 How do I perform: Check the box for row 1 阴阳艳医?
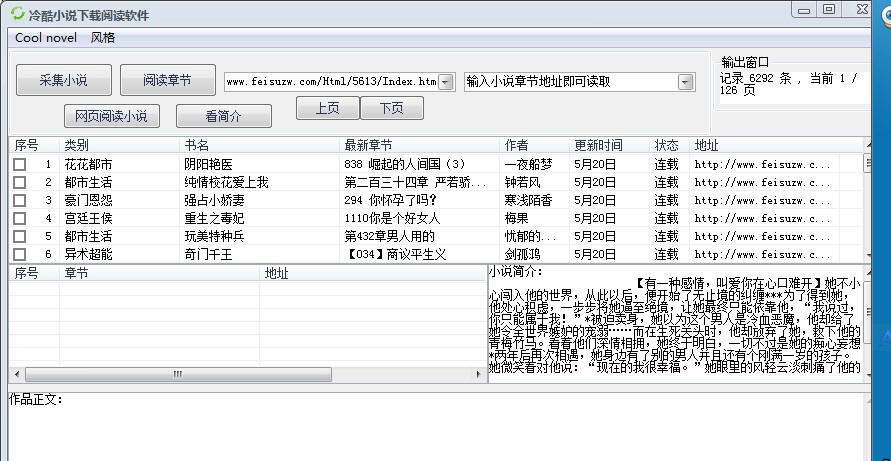20,165
